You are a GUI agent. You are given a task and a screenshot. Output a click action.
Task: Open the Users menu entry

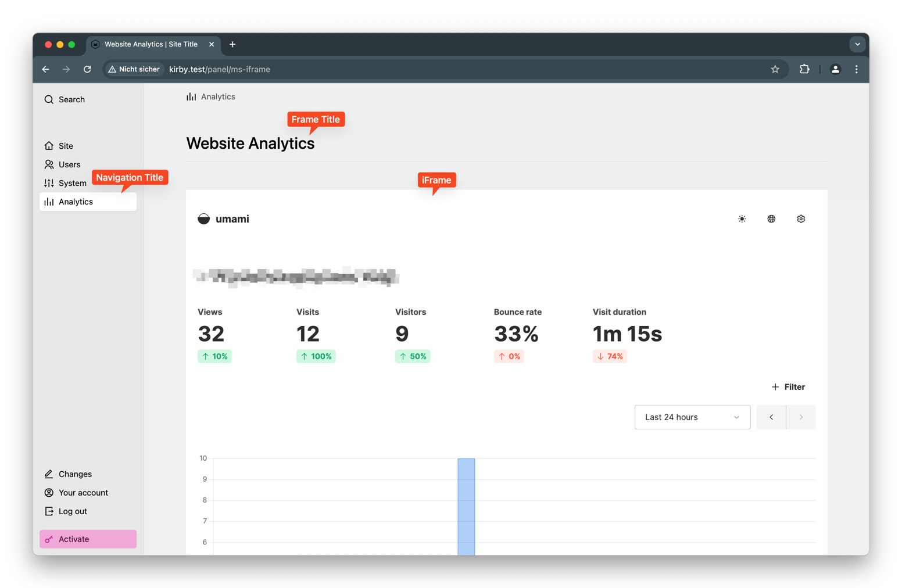[62, 164]
